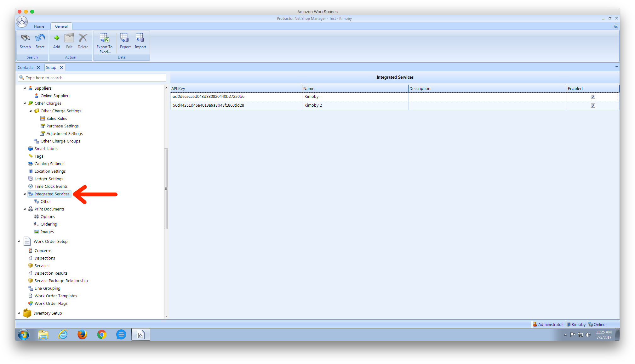Viewport: 635px width, 364px height.
Task: Sort by the Name column header
Action: pyautogui.click(x=355, y=89)
